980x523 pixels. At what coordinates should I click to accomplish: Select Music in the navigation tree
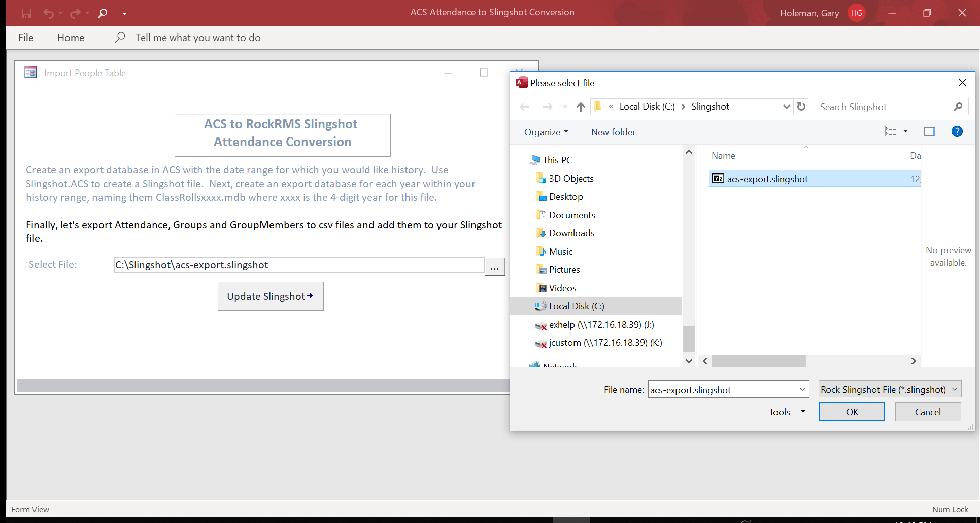(561, 252)
